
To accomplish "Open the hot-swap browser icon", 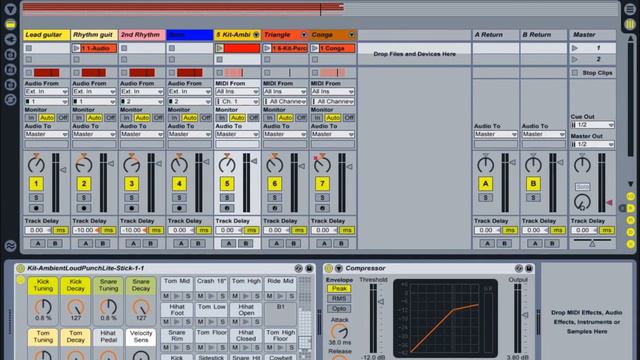I will 10,100.
